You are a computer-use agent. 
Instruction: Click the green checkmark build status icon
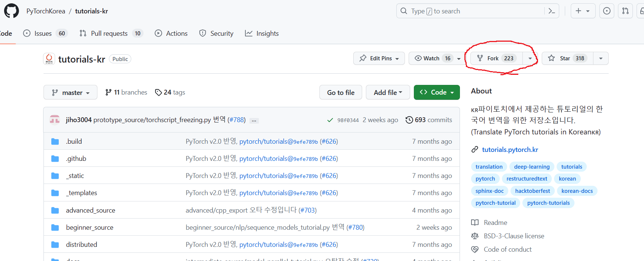click(330, 120)
